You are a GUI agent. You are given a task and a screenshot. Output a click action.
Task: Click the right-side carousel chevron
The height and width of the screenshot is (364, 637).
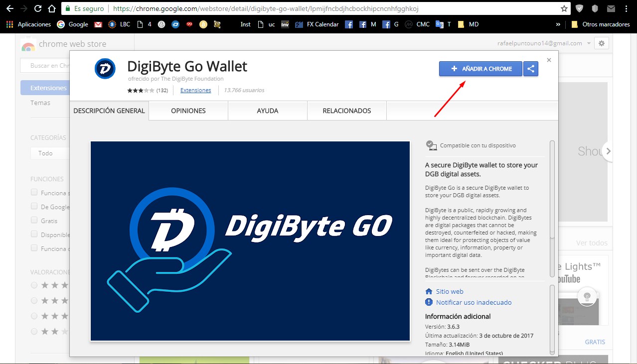[x=608, y=152]
